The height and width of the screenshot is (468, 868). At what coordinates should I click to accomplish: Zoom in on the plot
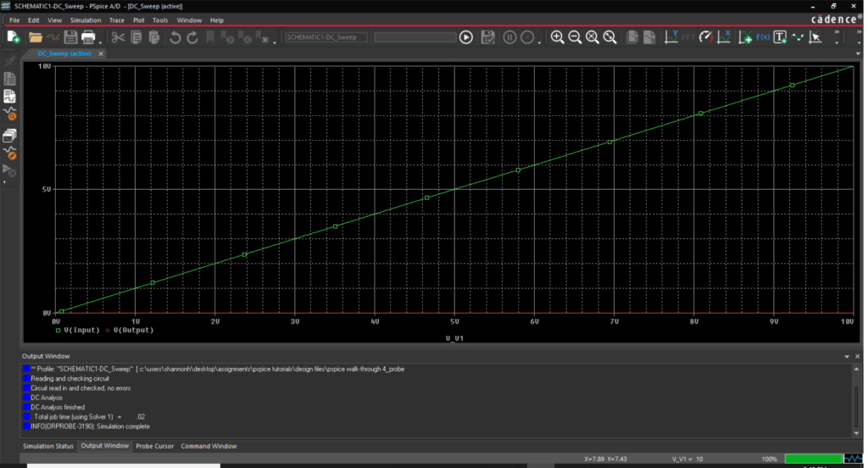(558, 37)
